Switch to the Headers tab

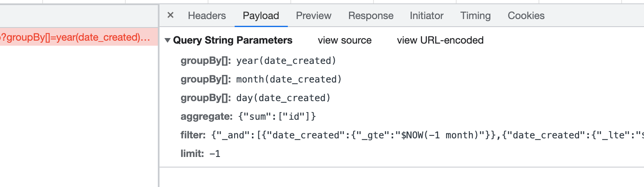pyautogui.click(x=207, y=16)
